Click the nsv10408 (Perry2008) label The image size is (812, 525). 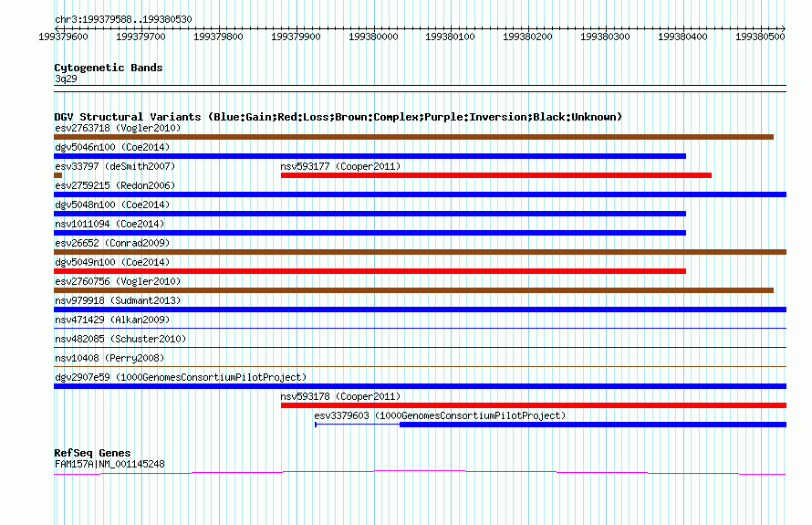[109, 358]
